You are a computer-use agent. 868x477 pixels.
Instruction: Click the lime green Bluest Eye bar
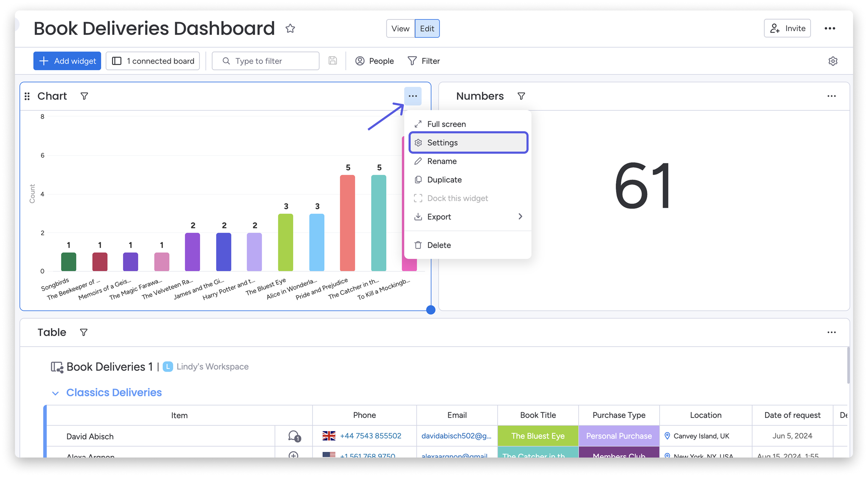coord(286,243)
